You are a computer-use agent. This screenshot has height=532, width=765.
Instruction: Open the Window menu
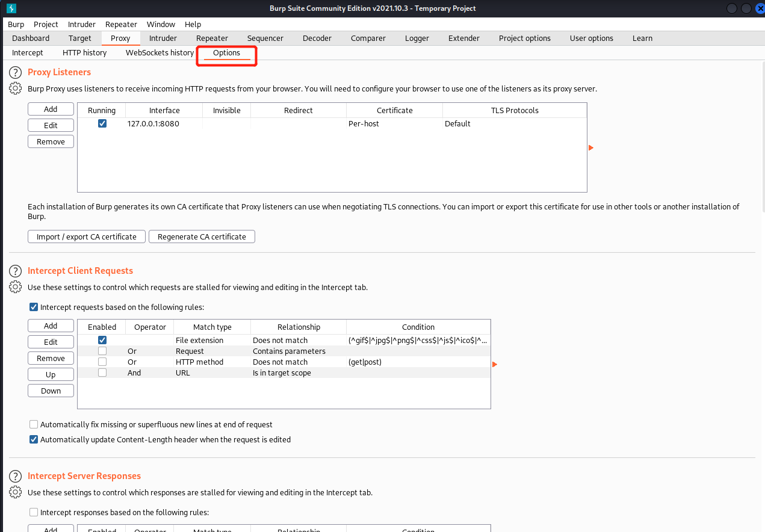[x=161, y=24]
